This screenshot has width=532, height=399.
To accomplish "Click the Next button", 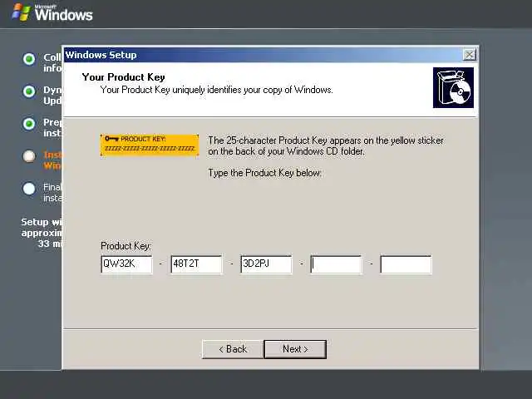I will (295, 349).
